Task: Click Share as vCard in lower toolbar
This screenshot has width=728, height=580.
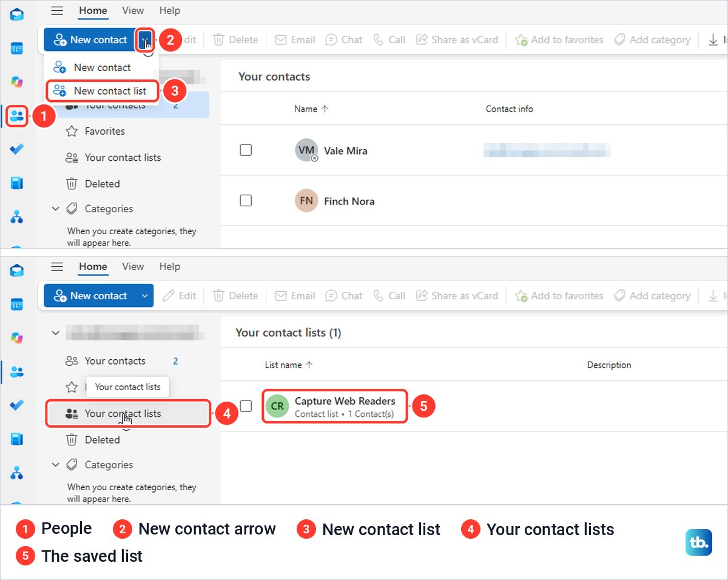Action: pyautogui.click(x=457, y=295)
